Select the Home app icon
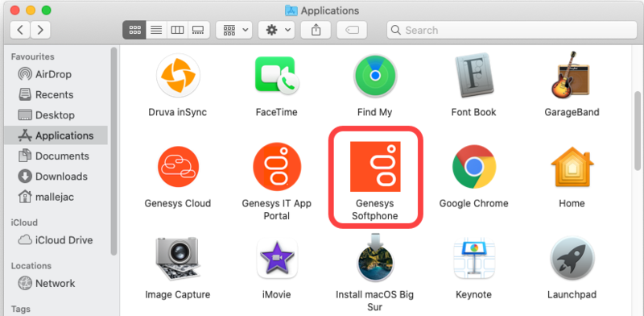 (x=572, y=167)
